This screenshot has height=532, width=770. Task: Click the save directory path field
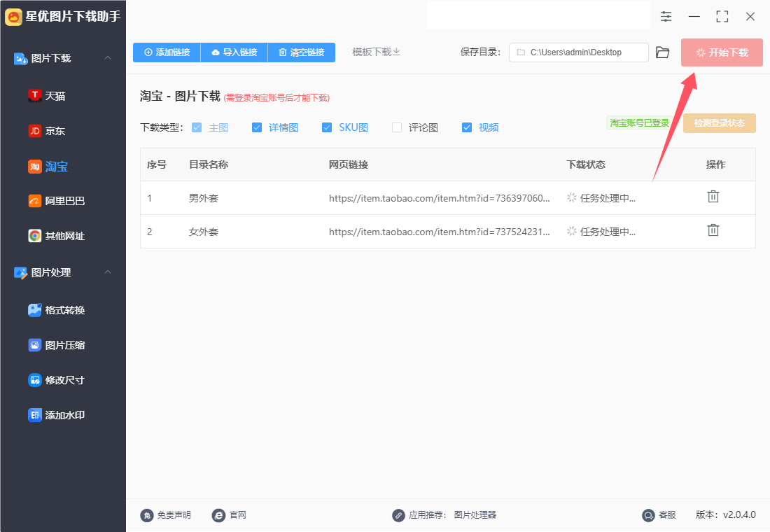point(578,52)
